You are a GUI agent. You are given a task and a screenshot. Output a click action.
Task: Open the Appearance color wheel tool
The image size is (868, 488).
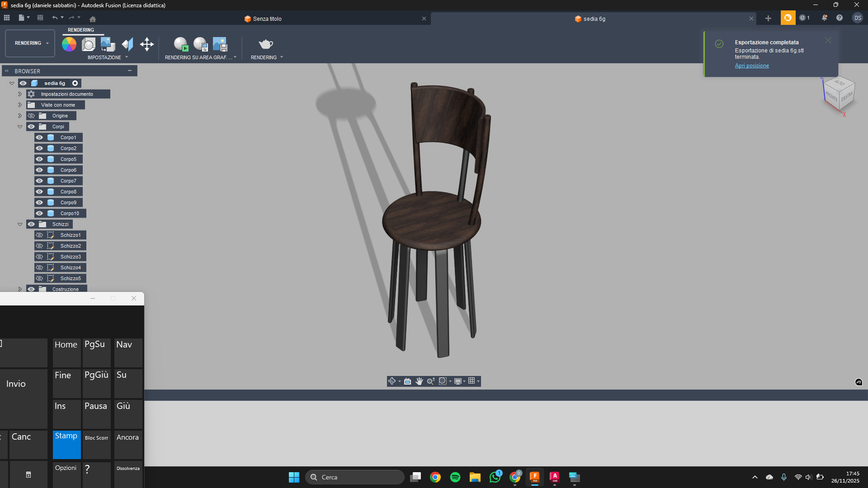pos(69,44)
